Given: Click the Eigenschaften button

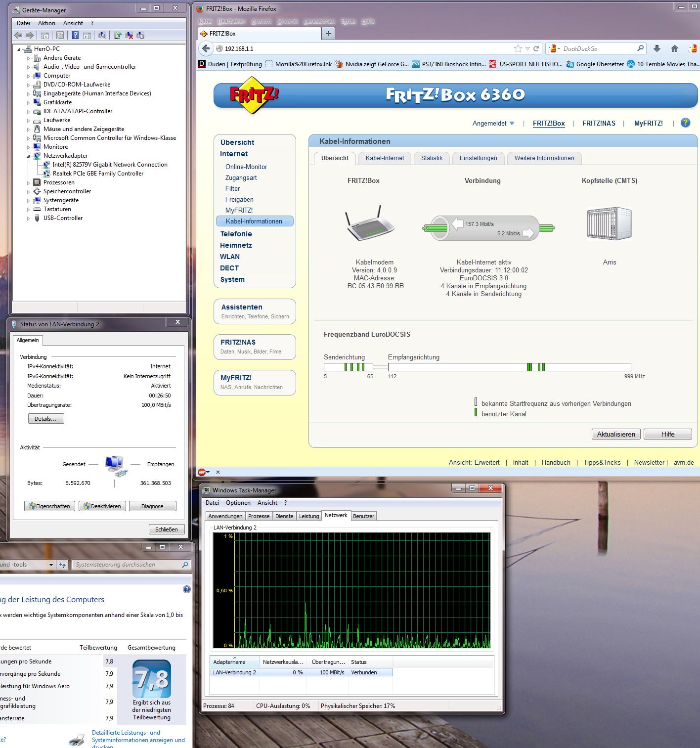Looking at the screenshot, I should 50,506.
